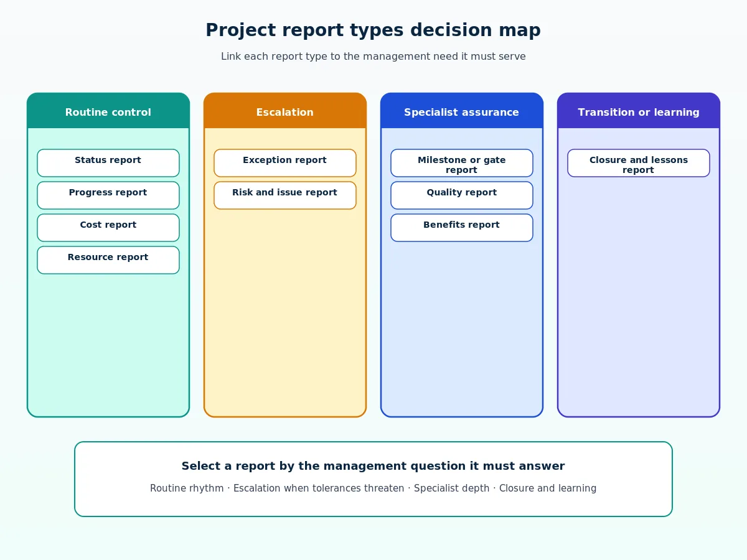747x560 pixels.
Task: Click the Quality report card
Action: tap(462, 195)
